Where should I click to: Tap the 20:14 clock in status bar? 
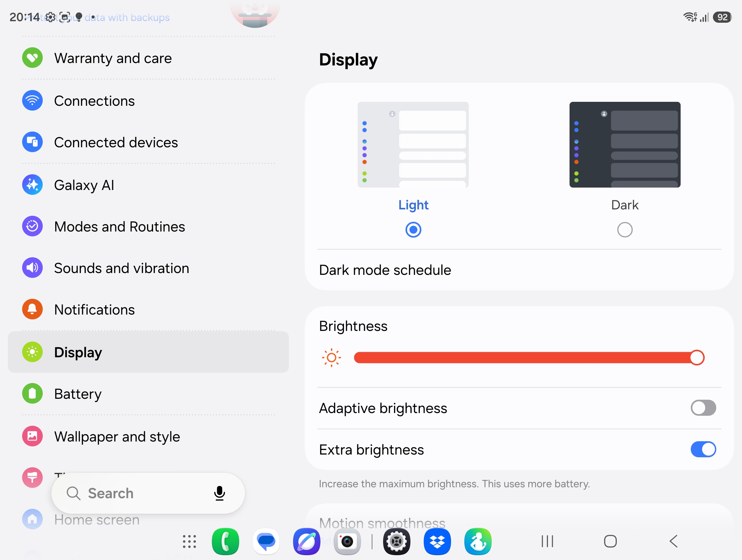point(25,17)
